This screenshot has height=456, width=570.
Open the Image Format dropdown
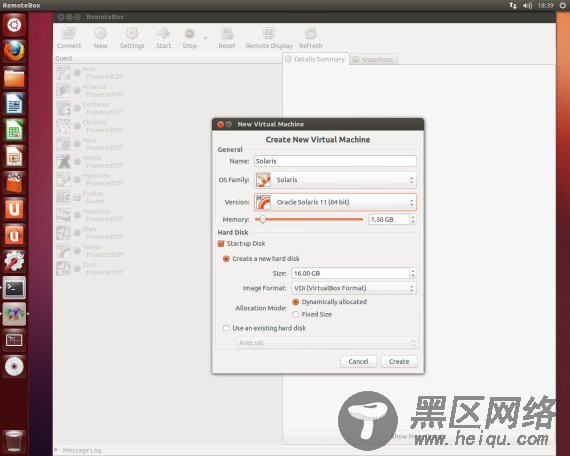click(354, 288)
